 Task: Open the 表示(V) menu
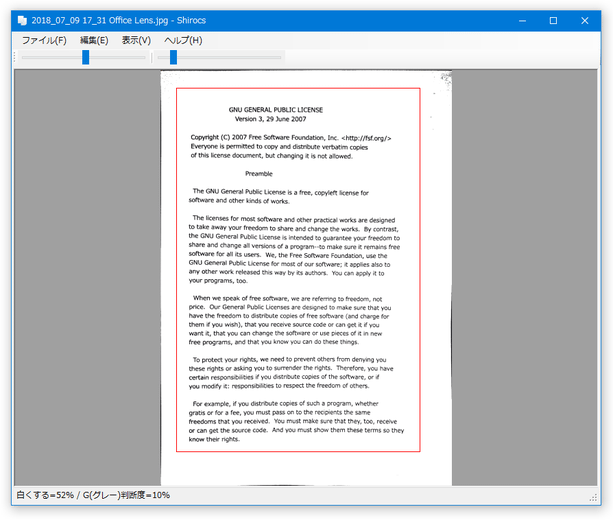pos(136,40)
